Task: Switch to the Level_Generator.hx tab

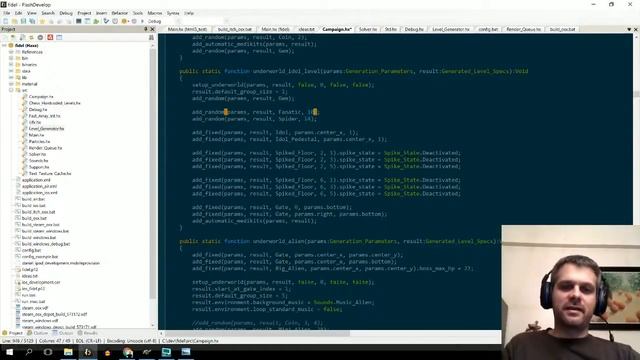Action: (x=451, y=29)
